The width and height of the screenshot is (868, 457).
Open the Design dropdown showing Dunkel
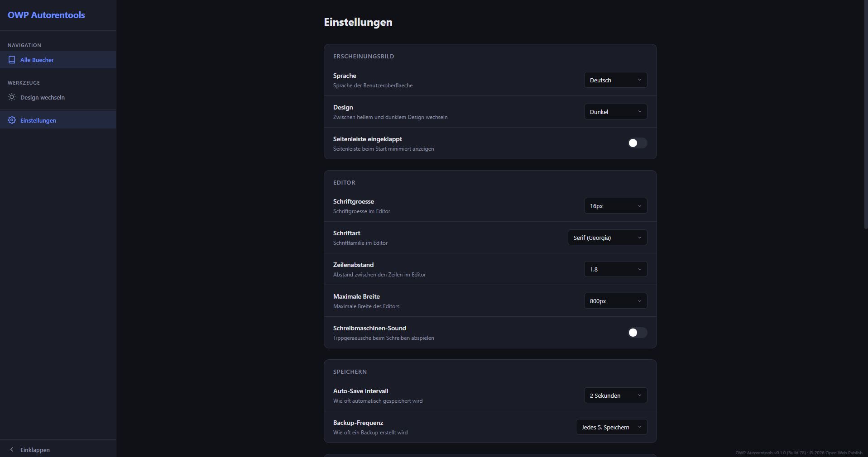(x=615, y=112)
